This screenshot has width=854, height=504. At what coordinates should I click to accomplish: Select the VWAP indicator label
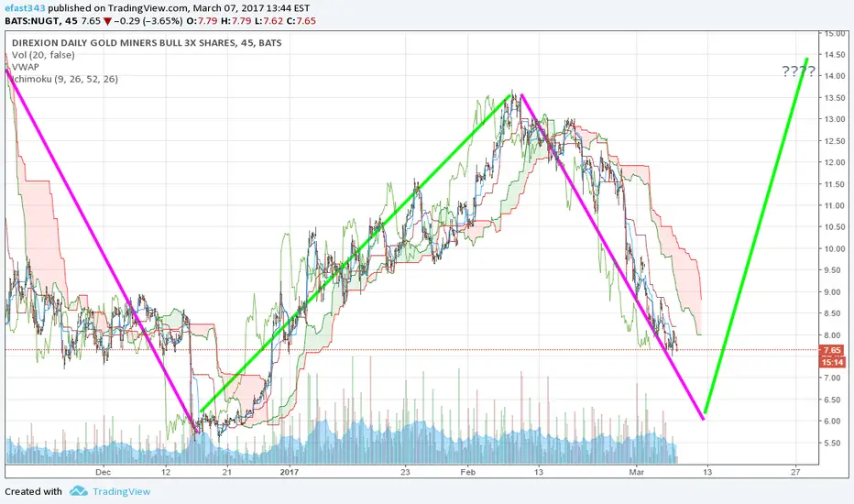point(26,67)
